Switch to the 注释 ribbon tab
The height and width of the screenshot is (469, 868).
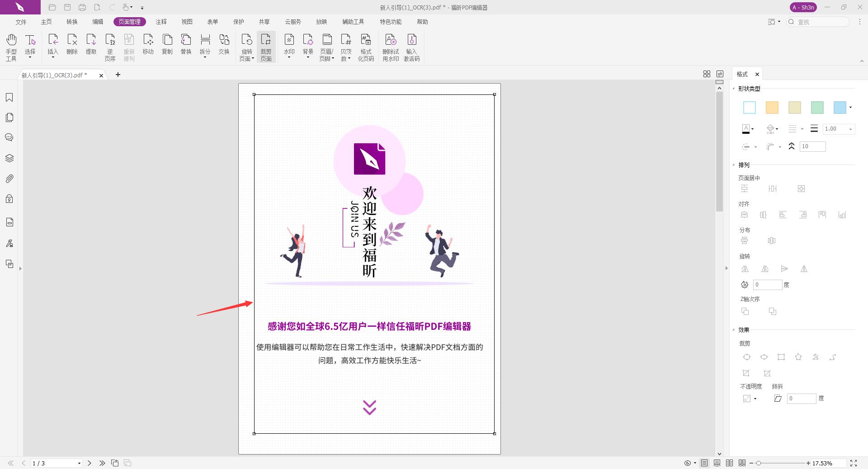pyautogui.click(x=161, y=22)
